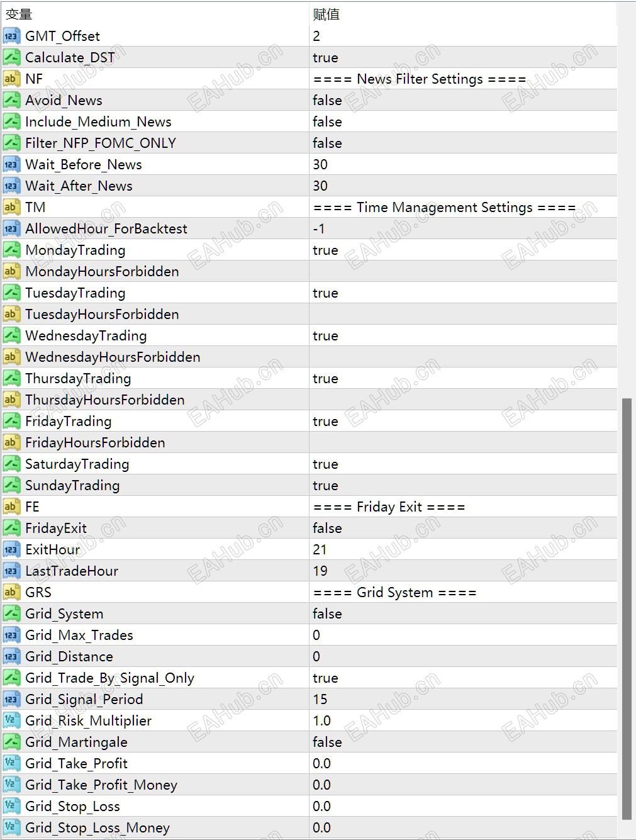This screenshot has width=636, height=840.
Task: Click the integer icon beside GMT_Offset
Action: pyautogui.click(x=11, y=36)
